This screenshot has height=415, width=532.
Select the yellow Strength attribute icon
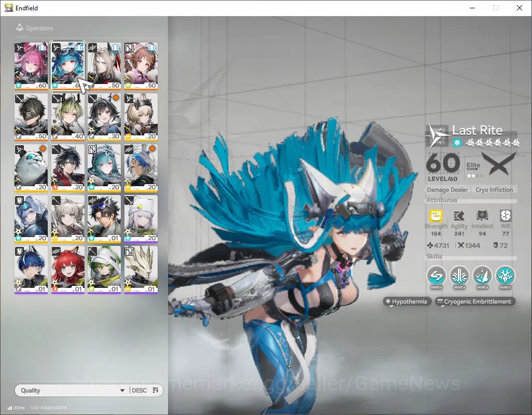point(436,216)
